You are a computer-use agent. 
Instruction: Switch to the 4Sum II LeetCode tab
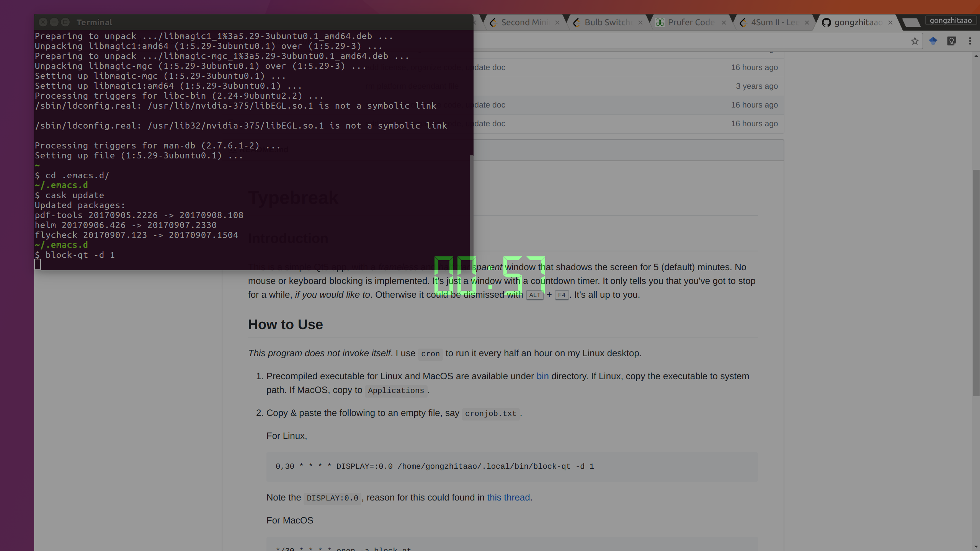pos(774,23)
